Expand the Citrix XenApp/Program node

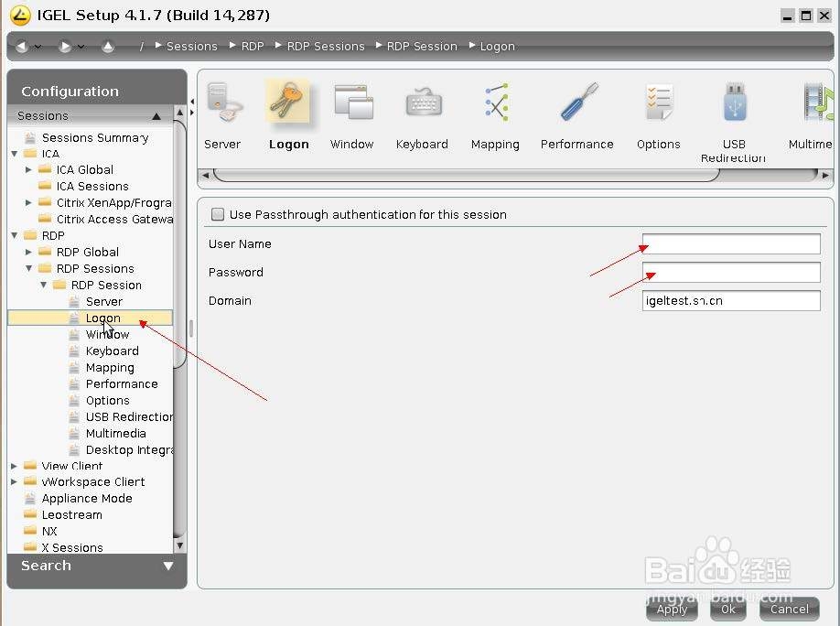coord(28,202)
